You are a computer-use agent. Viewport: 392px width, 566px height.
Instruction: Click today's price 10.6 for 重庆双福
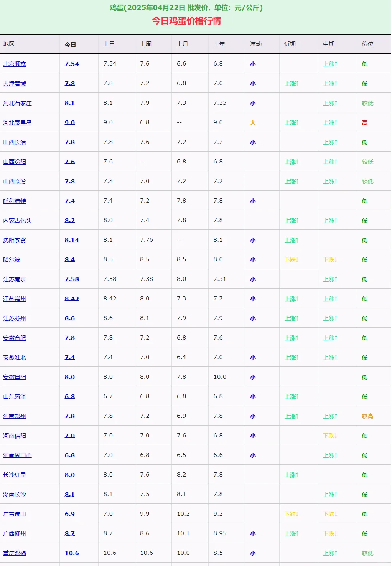tap(72, 553)
